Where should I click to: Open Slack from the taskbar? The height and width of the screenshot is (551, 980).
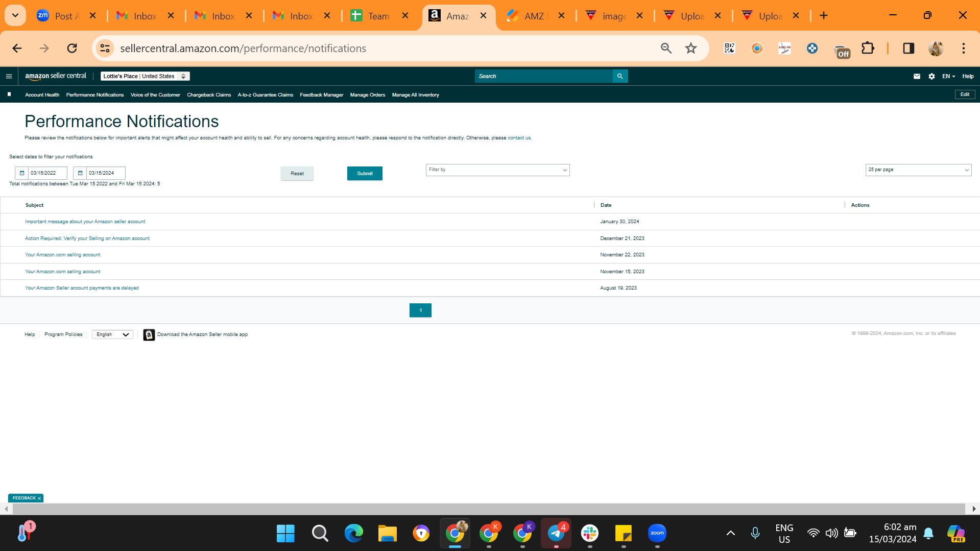[x=590, y=533]
